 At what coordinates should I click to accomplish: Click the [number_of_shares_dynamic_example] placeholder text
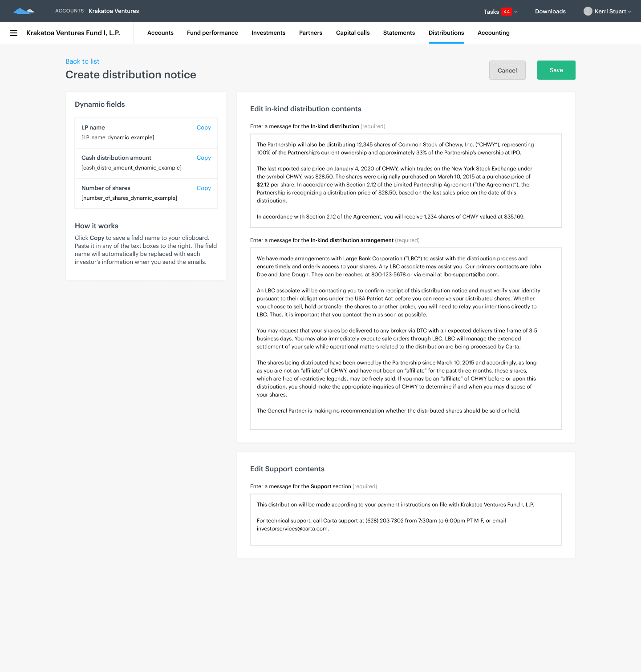129,198
